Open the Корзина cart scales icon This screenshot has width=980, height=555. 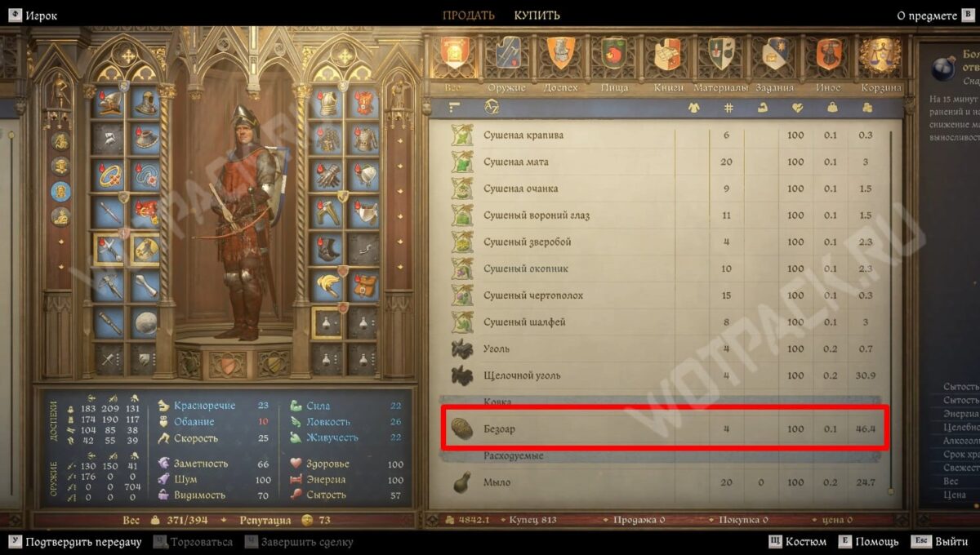881,53
